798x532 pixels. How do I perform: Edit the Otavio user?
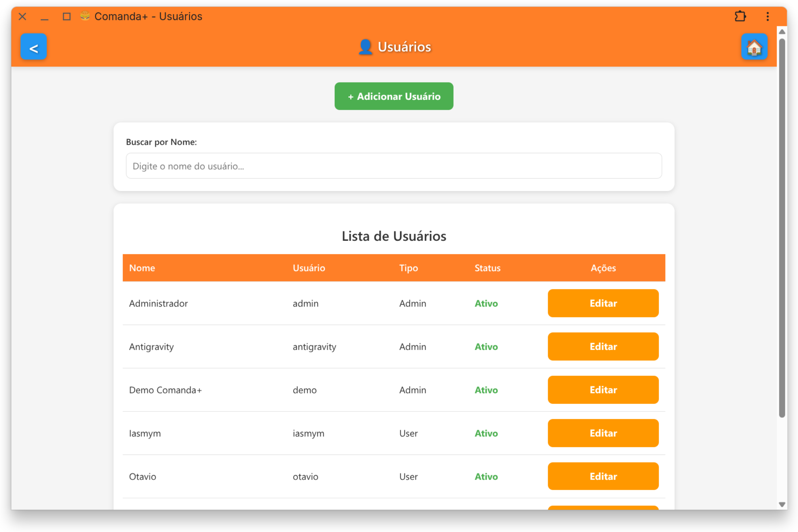pyautogui.click(x=603, y=476)
